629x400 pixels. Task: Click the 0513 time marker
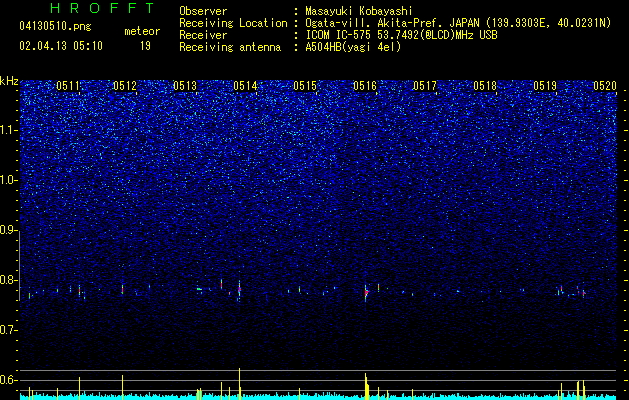[x=185, y=86]
